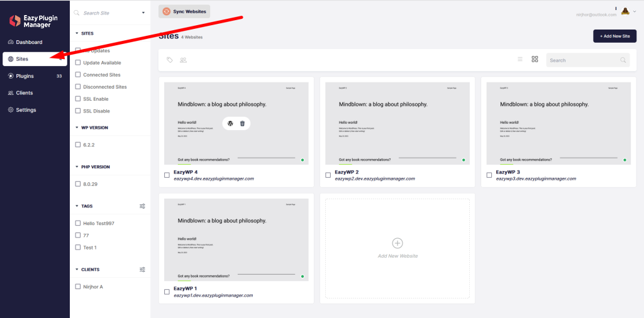
Task: Open the EazyWP 2 site thumbnail
Action: click(397, 124)
